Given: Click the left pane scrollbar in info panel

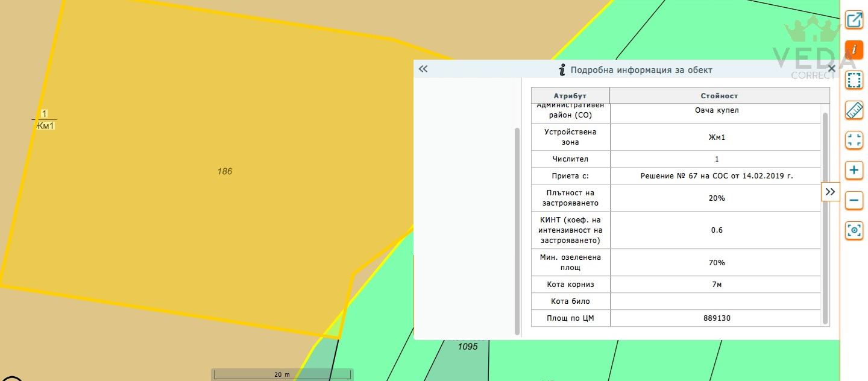Looking at the screenshot, I should click(517, 231).
